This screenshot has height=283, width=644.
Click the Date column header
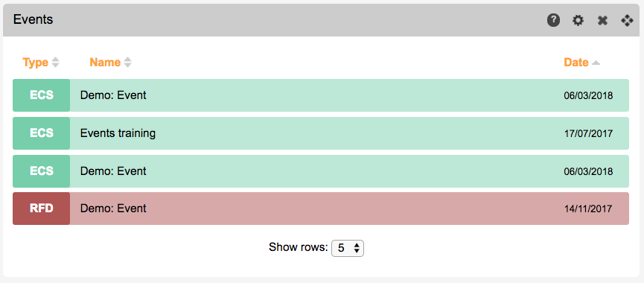pyautogui.click(x=576, y=63)
